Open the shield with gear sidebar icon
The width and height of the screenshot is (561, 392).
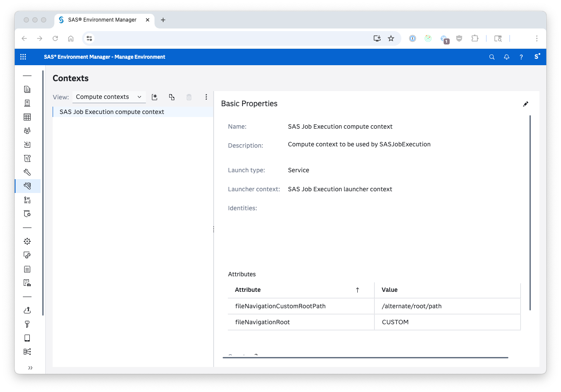coord(27,214)
